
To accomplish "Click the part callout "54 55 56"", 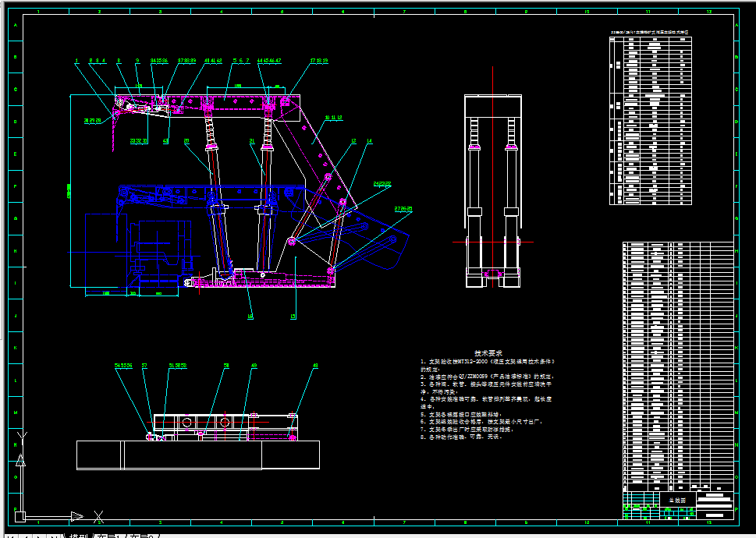I will (x=123, y=366).
